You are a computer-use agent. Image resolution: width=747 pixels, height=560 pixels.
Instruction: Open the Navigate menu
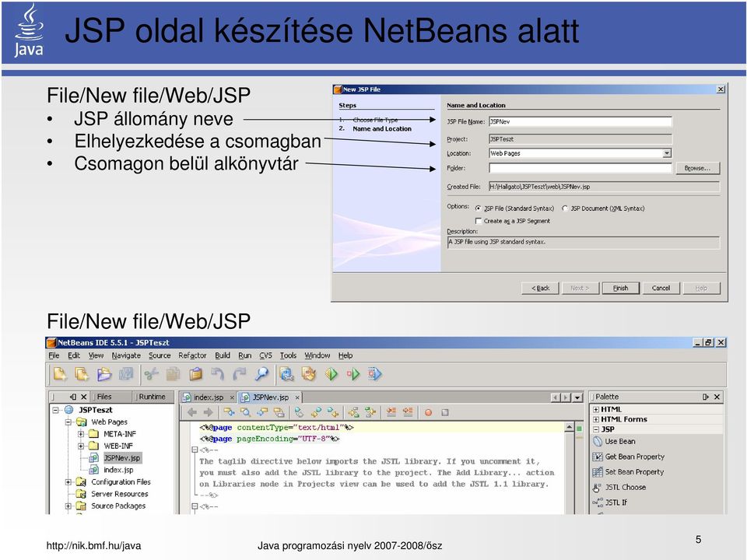pyautogui.click(x=126, y=355)
